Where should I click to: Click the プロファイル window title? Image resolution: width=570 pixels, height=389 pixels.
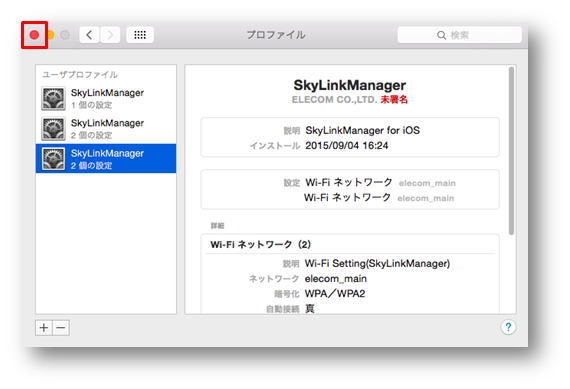click(x=276, y=35)
